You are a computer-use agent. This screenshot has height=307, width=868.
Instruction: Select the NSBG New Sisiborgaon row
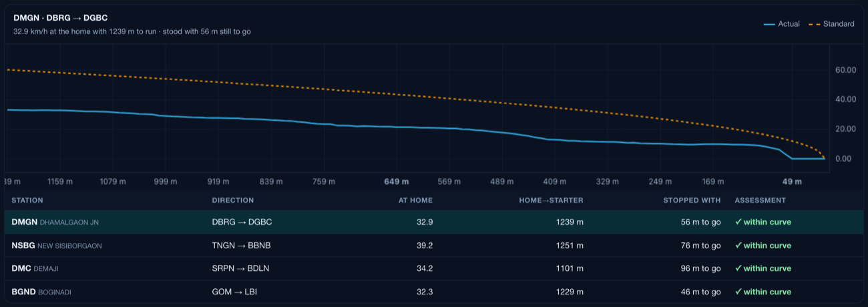click(434, 245)
